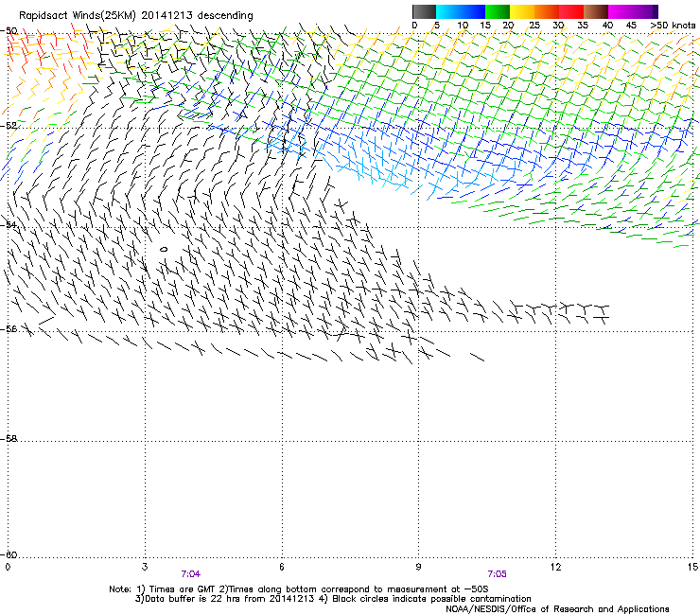
Task: Click the red 30-35 knots legend swatch
Action: pyautogui.click(x=571, y=11)
